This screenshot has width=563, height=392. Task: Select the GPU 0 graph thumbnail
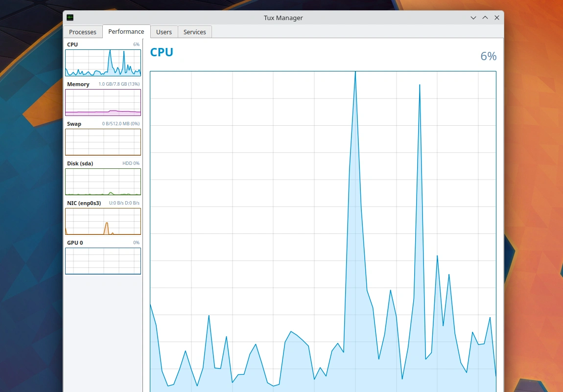[x=103, y=261]
